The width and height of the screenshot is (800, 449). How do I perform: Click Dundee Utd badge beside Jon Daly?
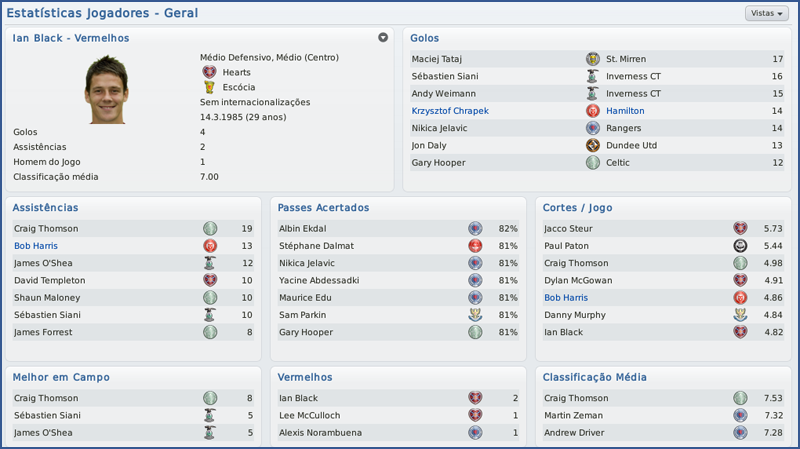click(x=592, y=145)
